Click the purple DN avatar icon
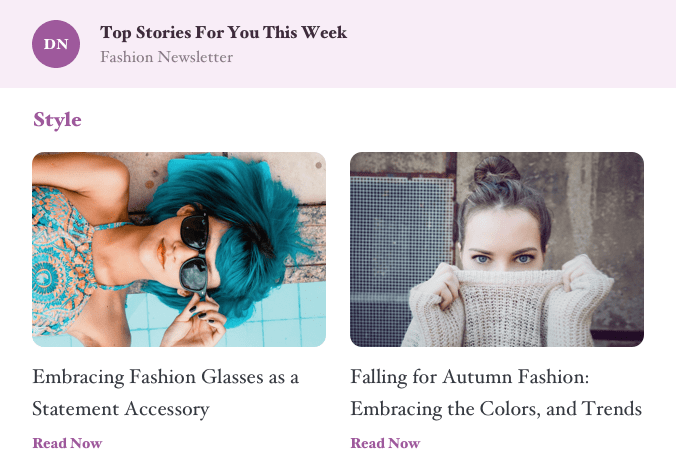Image resolution: width=676 pixels, height=476 pixels. (x=56, y=44)
